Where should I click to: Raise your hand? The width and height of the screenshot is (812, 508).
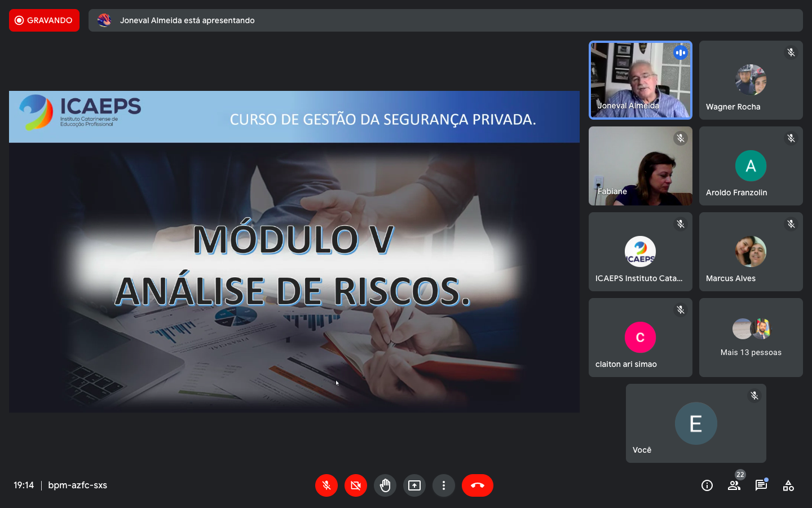pos(385,485)
